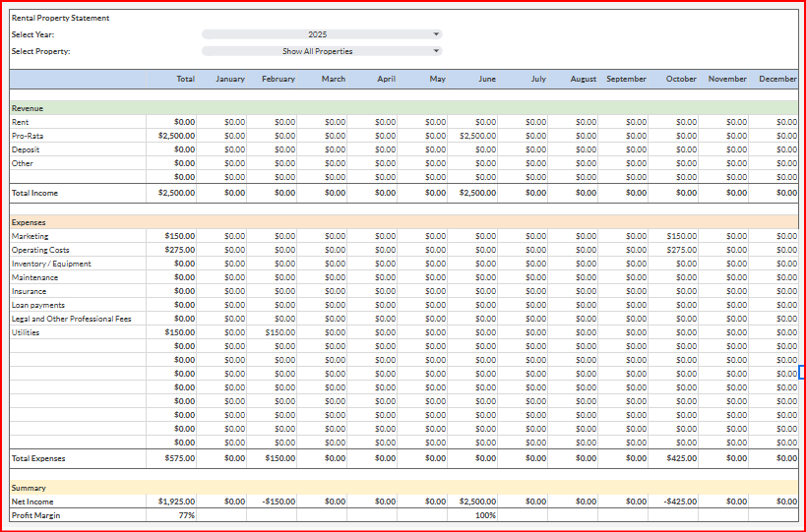Select the Rent January cell $0.00
The height and width of the screenshot is (532, 806).
221,122
